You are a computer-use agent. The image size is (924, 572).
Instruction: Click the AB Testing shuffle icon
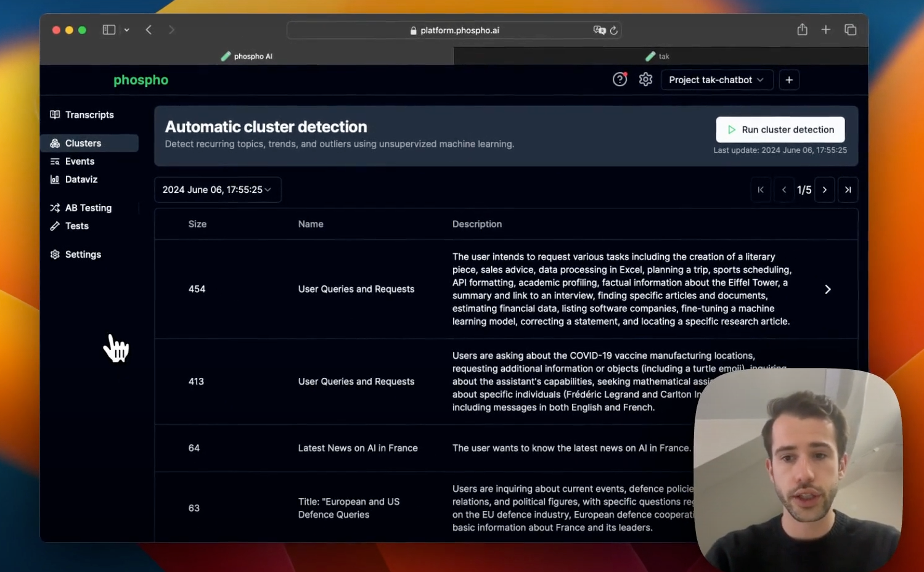[x=55, y=208]
